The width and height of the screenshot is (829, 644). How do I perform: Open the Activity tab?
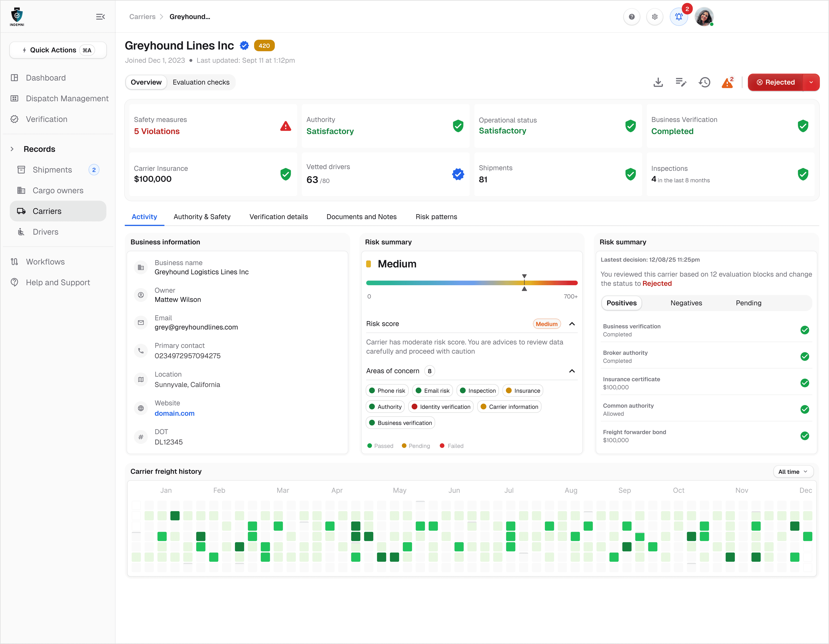point(144,217)
